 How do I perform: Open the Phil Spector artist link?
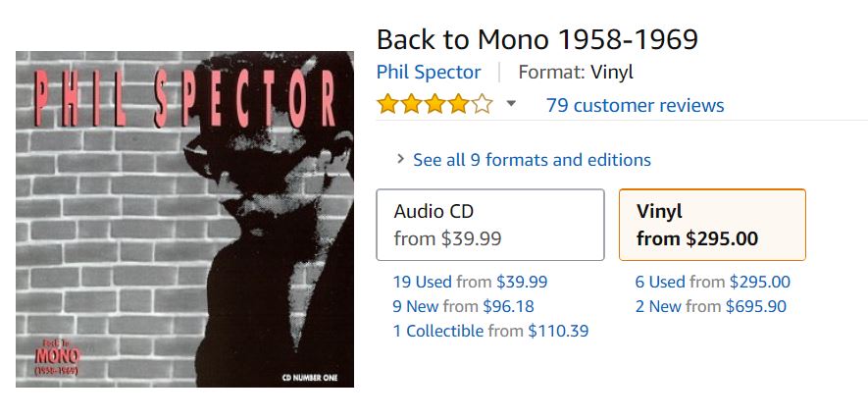(x=429, y=72)
